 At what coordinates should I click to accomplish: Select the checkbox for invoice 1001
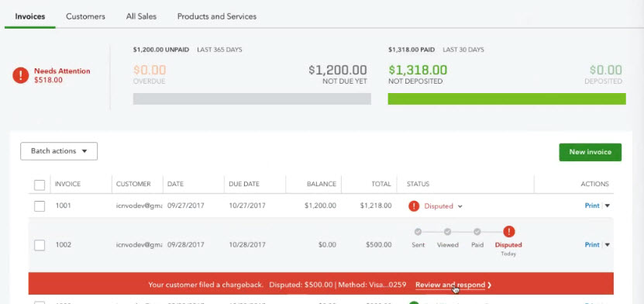(x=40, y=206)
